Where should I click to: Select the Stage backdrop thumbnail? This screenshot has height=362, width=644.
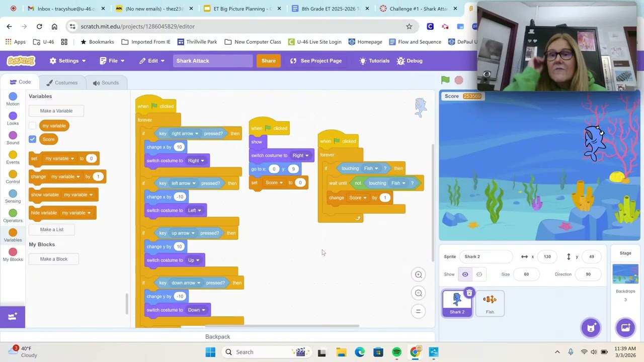pos(625,274)
